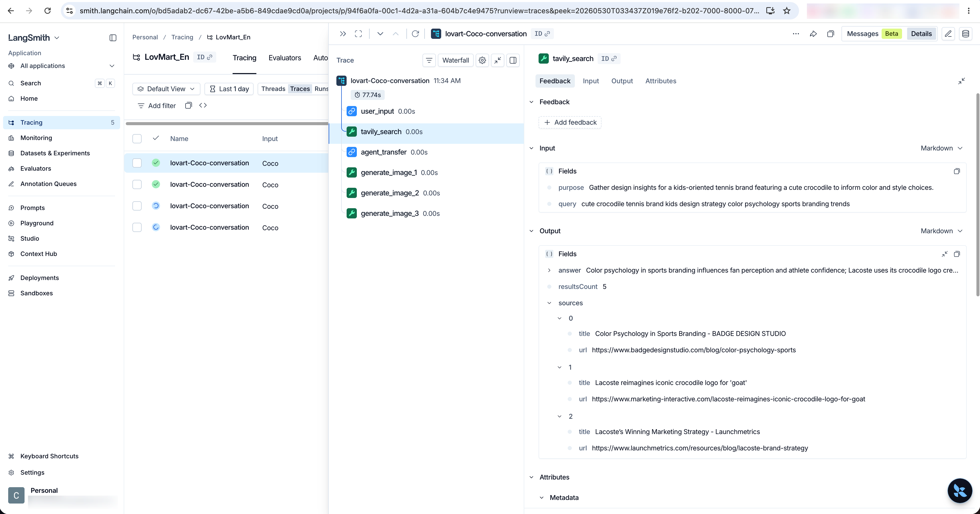The height and width of the screenshot is (514, 980).
Task: Click the Waterfall view button
Action: (455, 60)
